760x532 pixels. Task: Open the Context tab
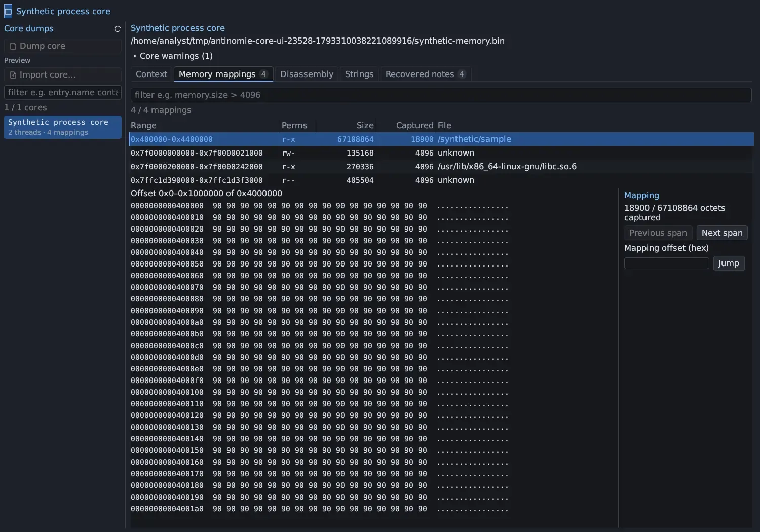(x=151, y=74)
